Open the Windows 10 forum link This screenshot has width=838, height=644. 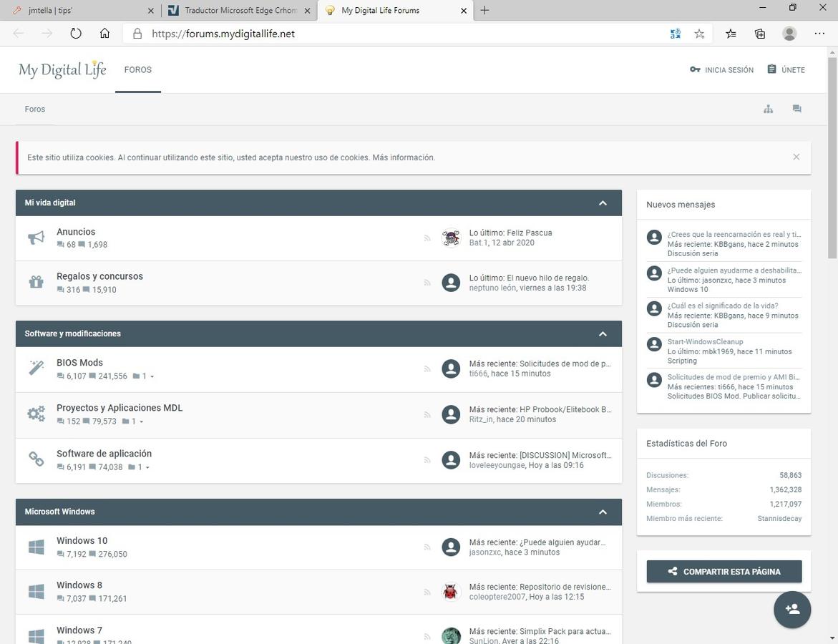tap(82, 540)
